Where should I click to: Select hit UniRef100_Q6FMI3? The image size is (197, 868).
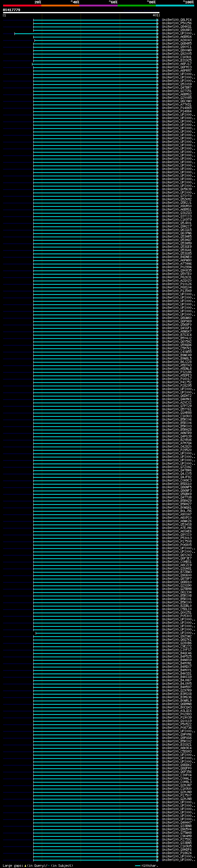pyautogui.click(x=177, y=67)
